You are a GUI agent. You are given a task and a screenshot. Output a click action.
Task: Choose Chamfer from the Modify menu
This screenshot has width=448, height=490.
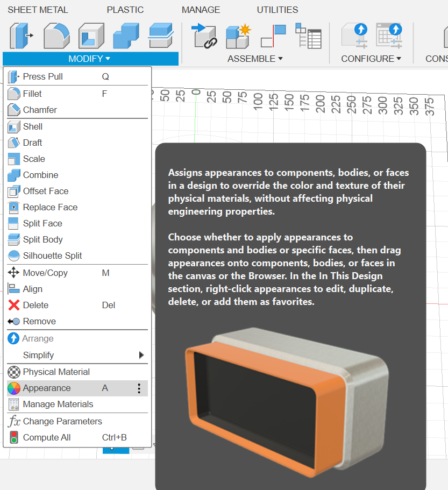click(x=40, y=110)
